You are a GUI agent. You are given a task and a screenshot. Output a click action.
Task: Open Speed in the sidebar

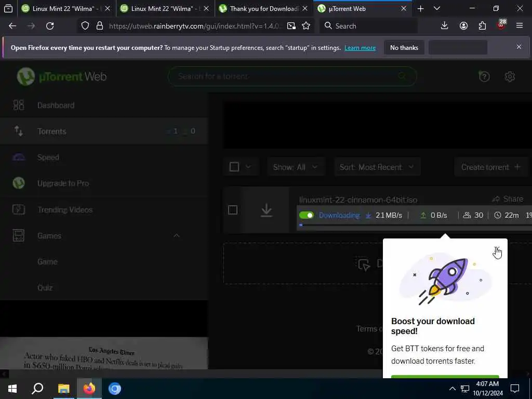103,157
